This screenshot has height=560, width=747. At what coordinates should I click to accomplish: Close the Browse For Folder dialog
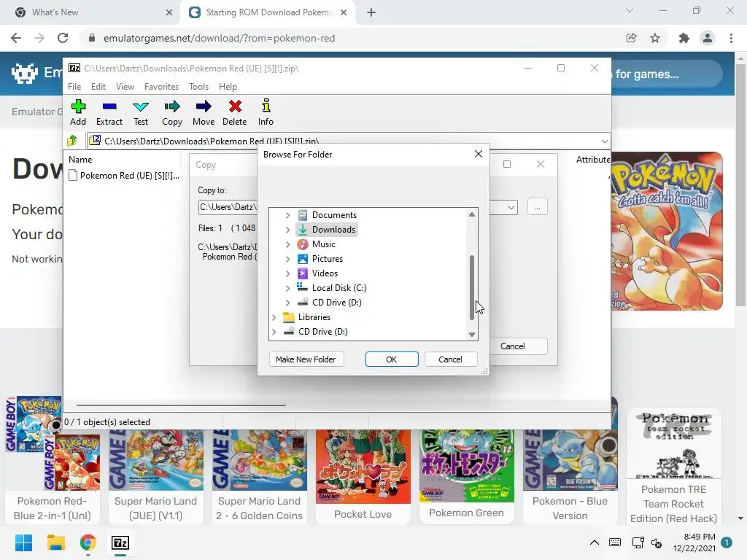479,154
